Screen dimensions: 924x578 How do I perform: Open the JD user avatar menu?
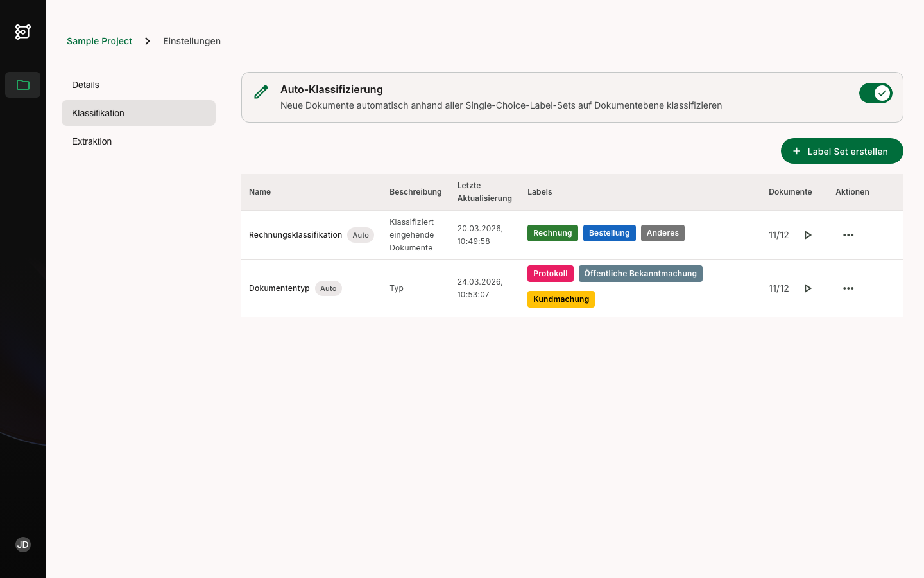[x=23, y=545]
